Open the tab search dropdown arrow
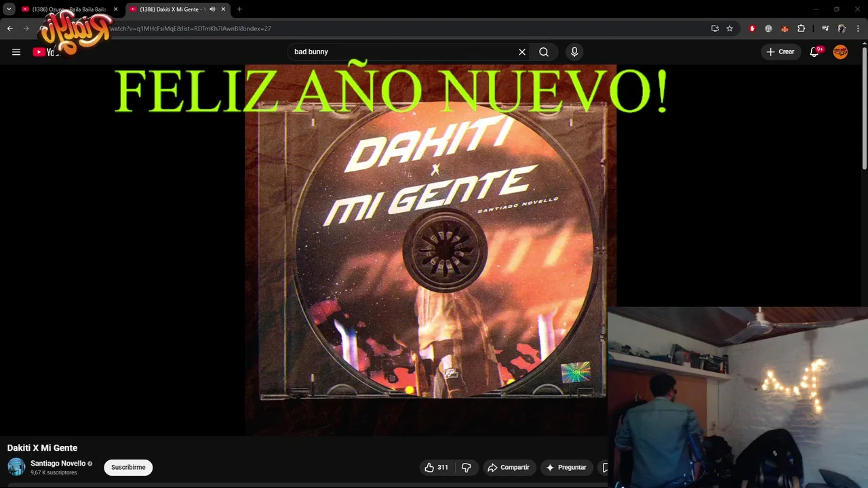Screen dimensions: 868x488 pyautogui.click(x=9, y=9)
